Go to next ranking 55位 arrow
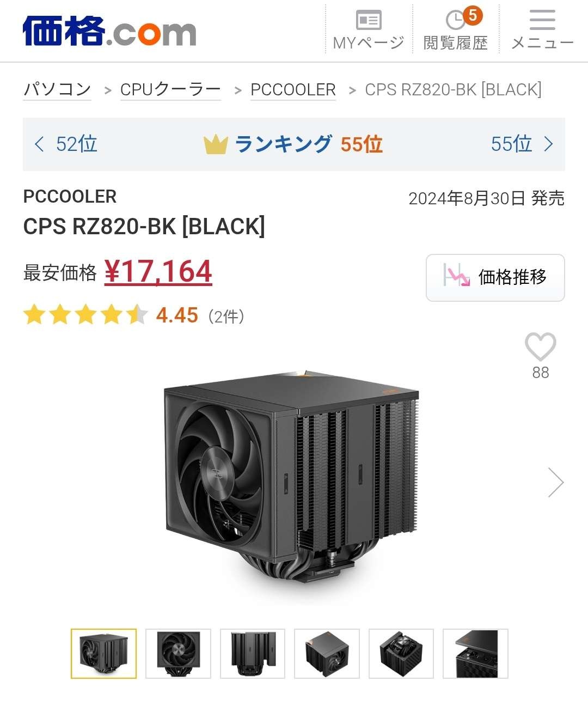This screenshot has height=706, width=588. [522, 144]
